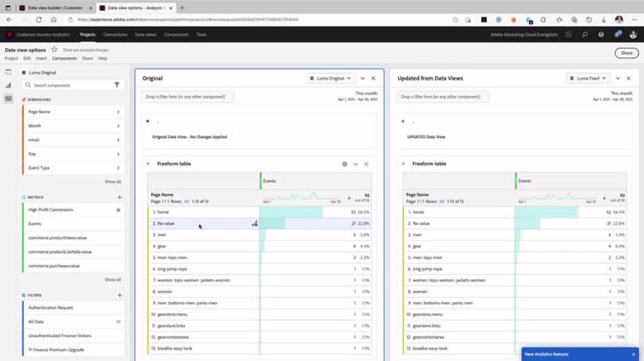Open notifications icon in Adobe header

coord(617,34)
